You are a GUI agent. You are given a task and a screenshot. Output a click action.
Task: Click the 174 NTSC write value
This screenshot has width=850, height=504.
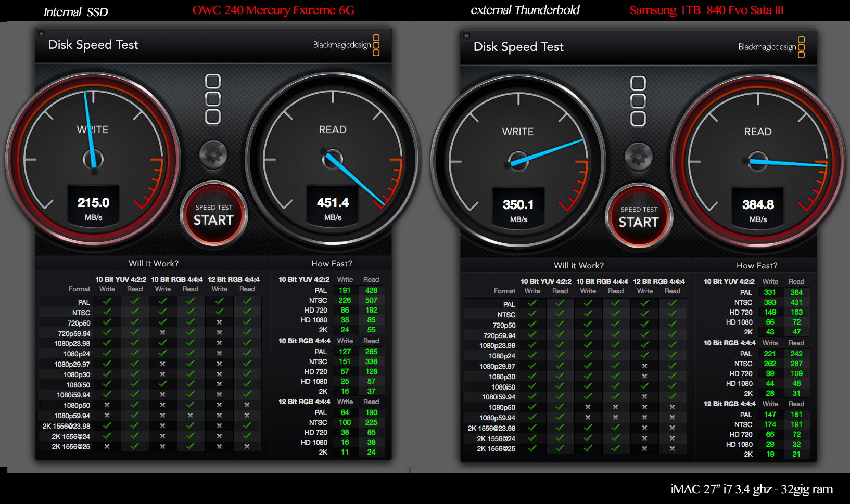[x=770, y=424]
